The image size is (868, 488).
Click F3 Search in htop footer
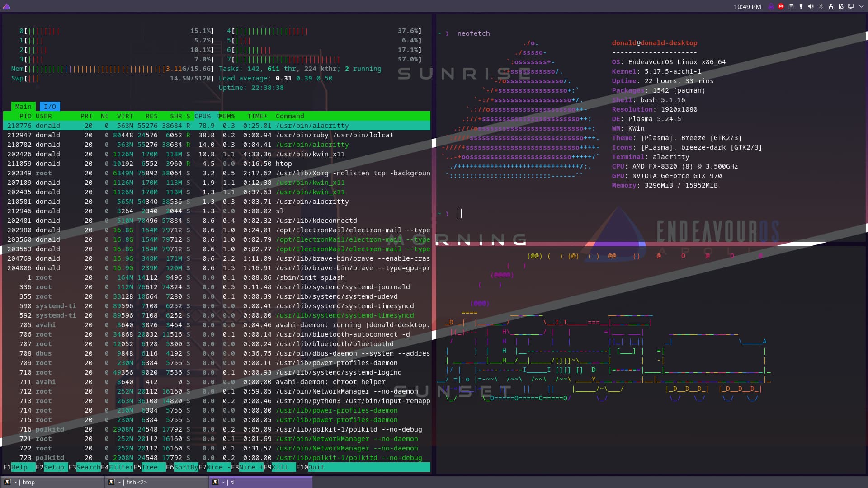pyautogui.click(x=85, y=467)
